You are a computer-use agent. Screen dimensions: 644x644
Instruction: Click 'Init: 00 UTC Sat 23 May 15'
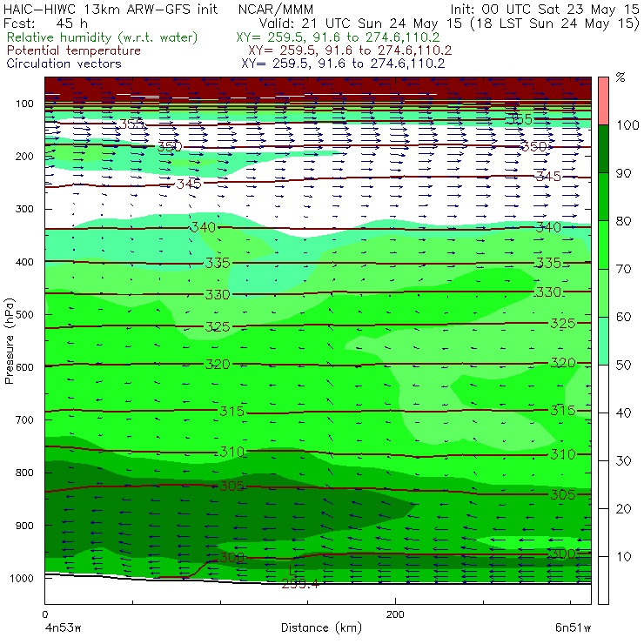click(545, 9)
